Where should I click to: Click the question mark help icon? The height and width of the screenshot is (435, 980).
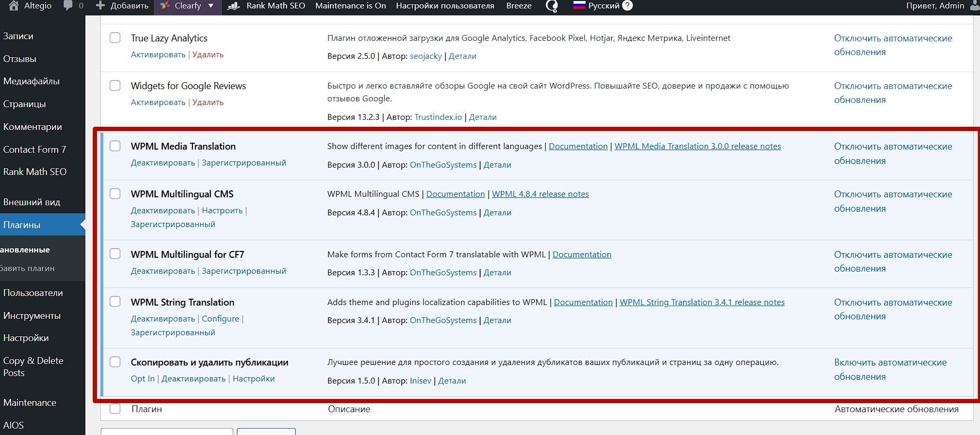628,6
